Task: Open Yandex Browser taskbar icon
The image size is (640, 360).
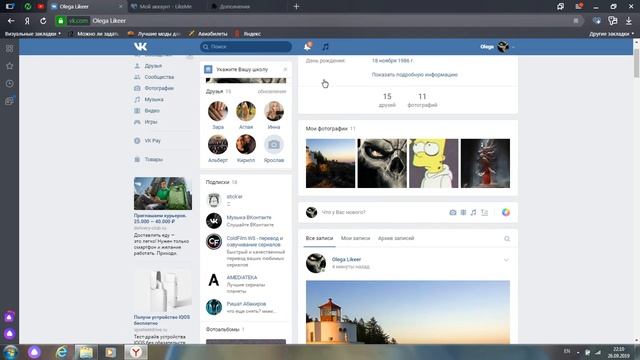Action: tap(136, 352)
